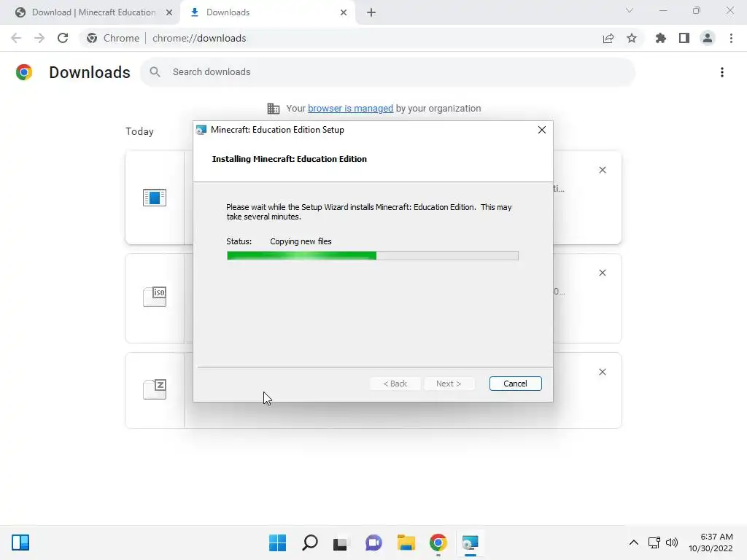Screen dimensions: 747x560
Task: Click the Chrome logo beside the Downloads heading
Action: click(24, 72)
